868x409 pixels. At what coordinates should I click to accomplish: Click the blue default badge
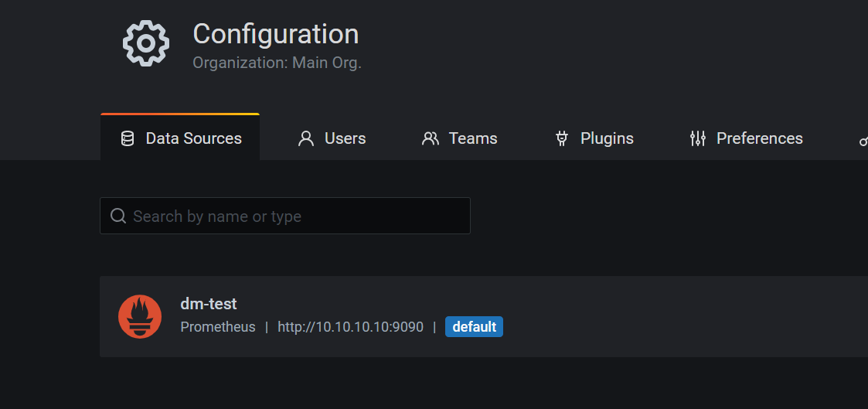tap(474, 326)
